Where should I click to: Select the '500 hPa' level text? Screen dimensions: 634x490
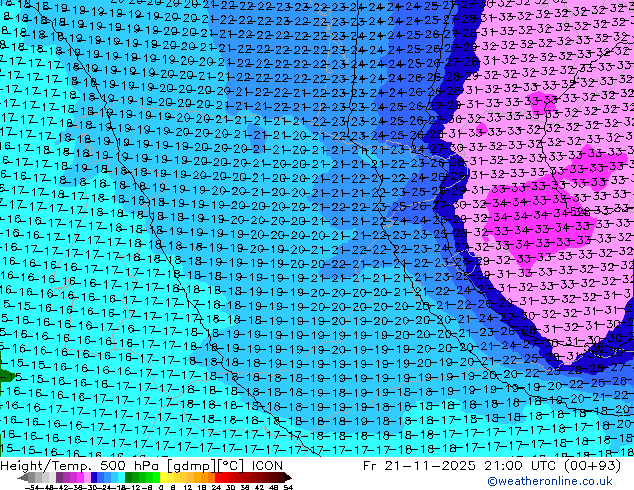(x=129, y=466)
